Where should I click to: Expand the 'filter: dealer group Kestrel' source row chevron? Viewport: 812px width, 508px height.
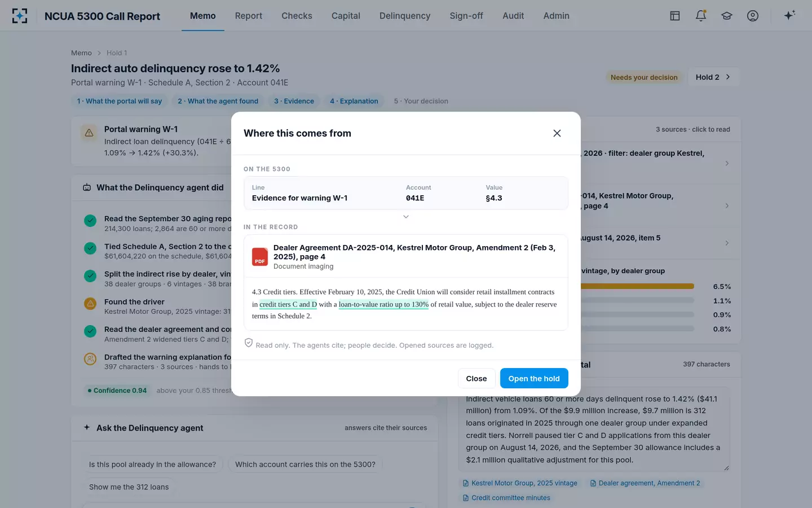pyautogui.click(x=727, y=163)
